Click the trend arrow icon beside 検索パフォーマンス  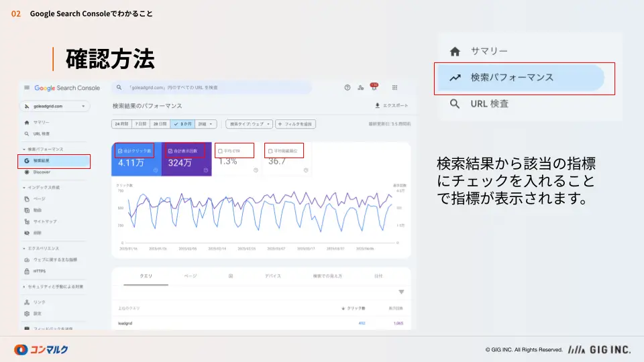[455, 78]
